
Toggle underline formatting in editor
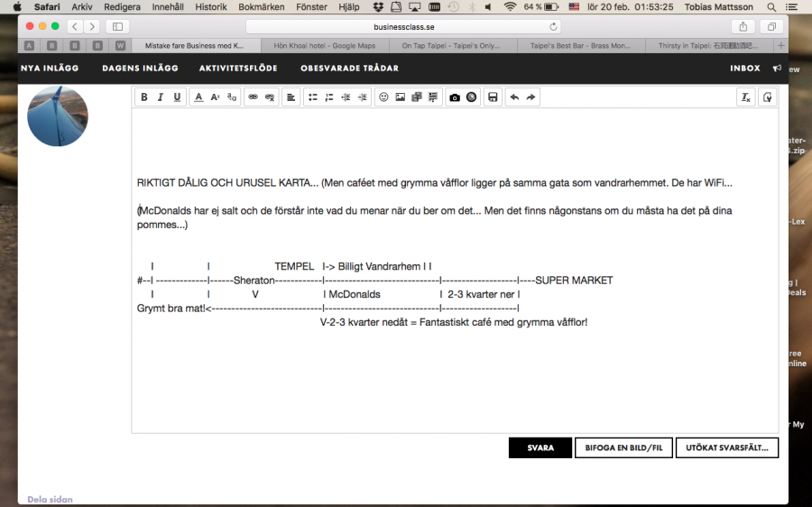pos(177,97)
